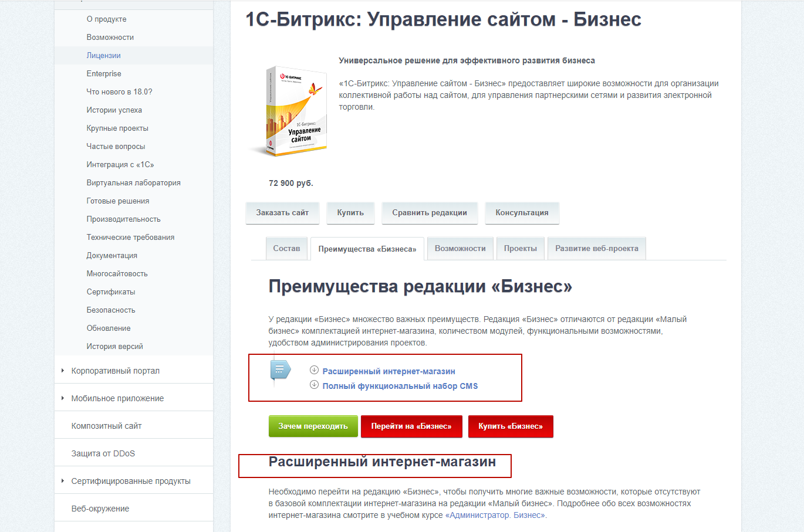Follow the Расширенный интернет-магазин anchor link

389,371
